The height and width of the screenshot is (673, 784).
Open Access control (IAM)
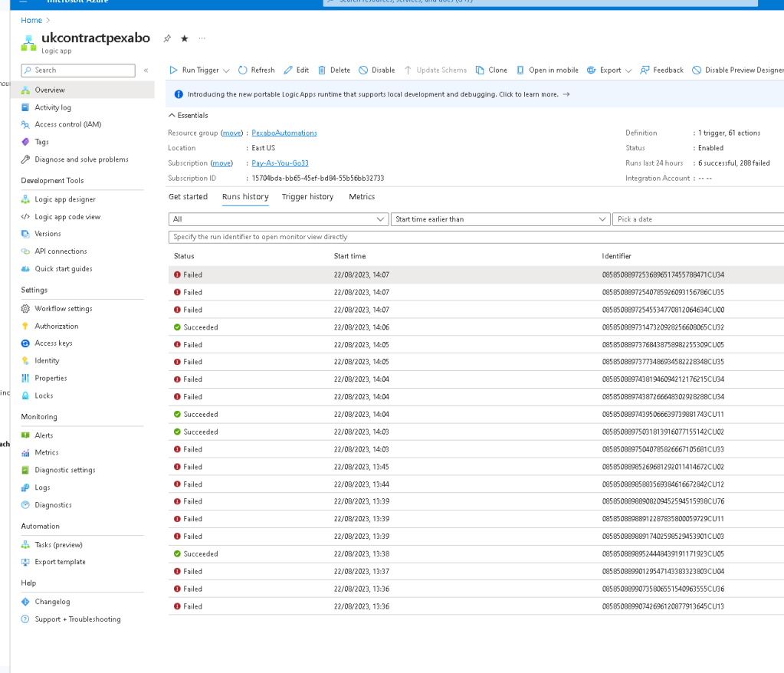tap(67, 124)
